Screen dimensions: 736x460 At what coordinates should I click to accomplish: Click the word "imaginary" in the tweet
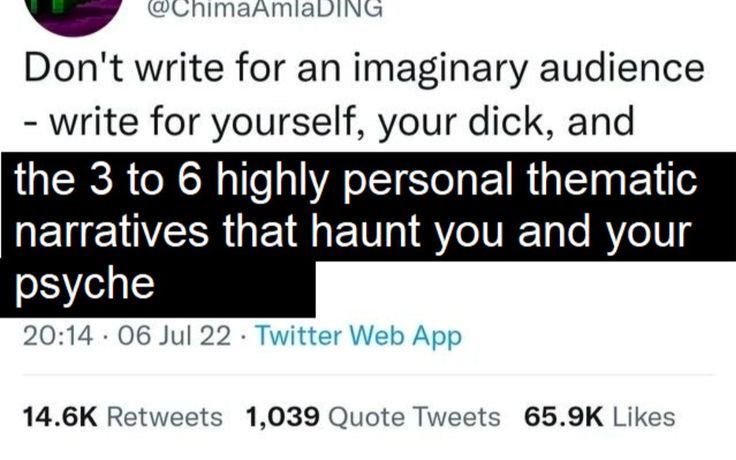[441, 69]
